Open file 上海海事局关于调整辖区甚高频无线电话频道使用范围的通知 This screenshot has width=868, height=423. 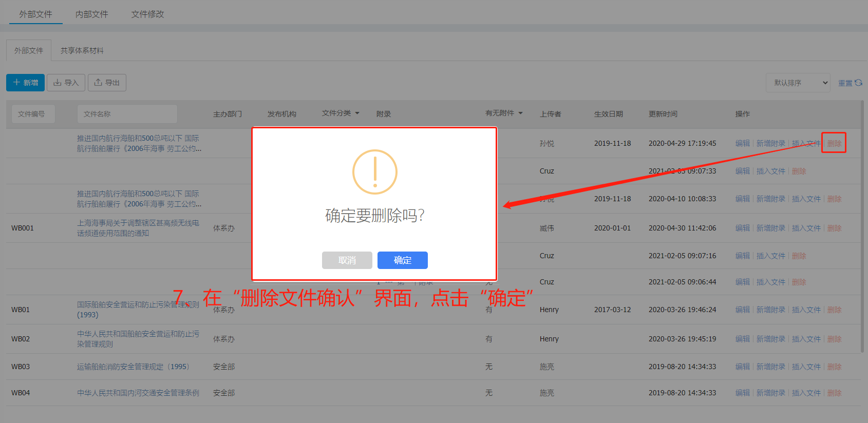138,228
